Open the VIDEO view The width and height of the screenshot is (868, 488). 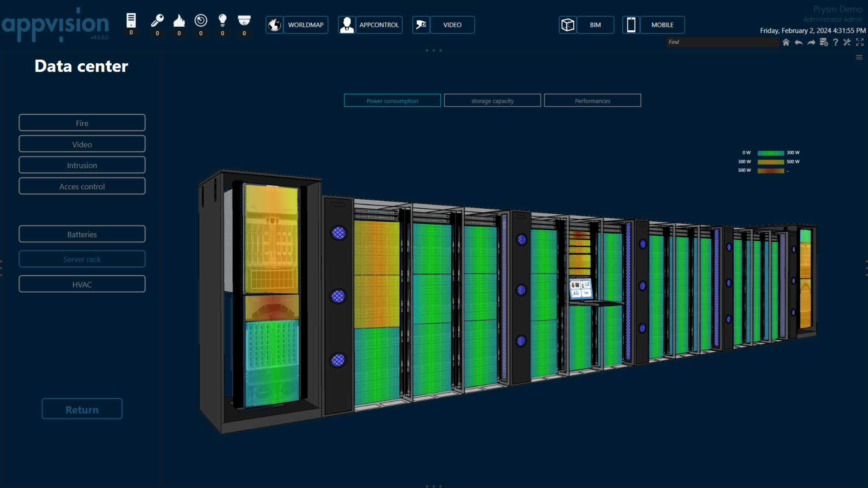click(x=452, y=25)
